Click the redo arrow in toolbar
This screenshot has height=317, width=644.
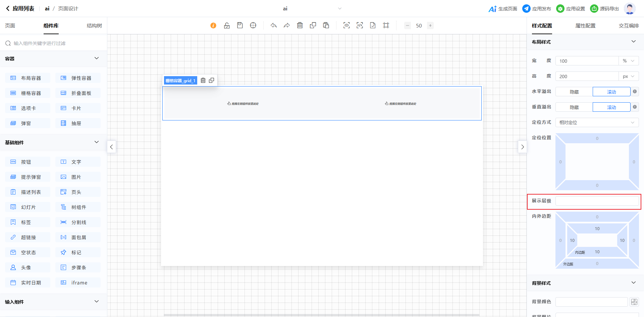click(x=287, y=25)
